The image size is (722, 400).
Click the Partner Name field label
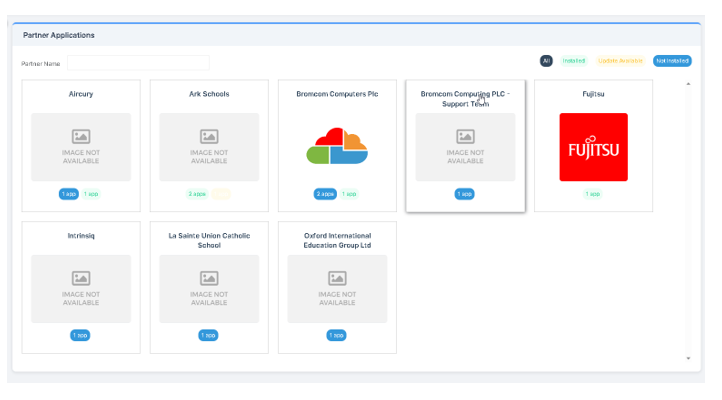[x=41, y=64]
